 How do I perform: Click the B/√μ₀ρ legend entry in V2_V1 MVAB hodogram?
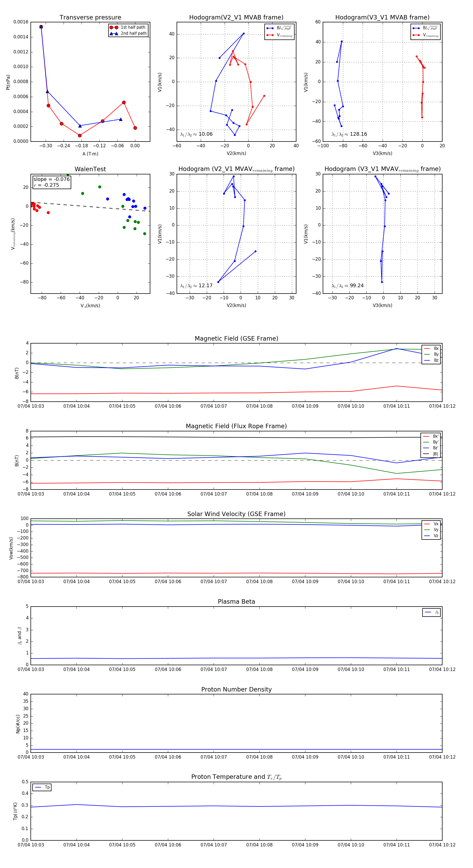[279, 28]
